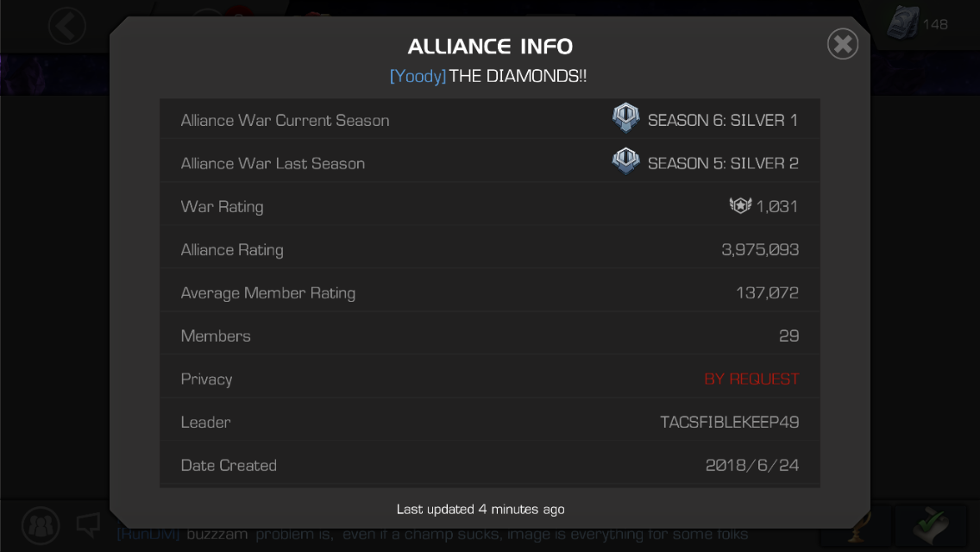This screenshot has width=980, height=552.
Task: Select leader name TACSFIBLEKEEP49
Action: [x=729, y=422]
